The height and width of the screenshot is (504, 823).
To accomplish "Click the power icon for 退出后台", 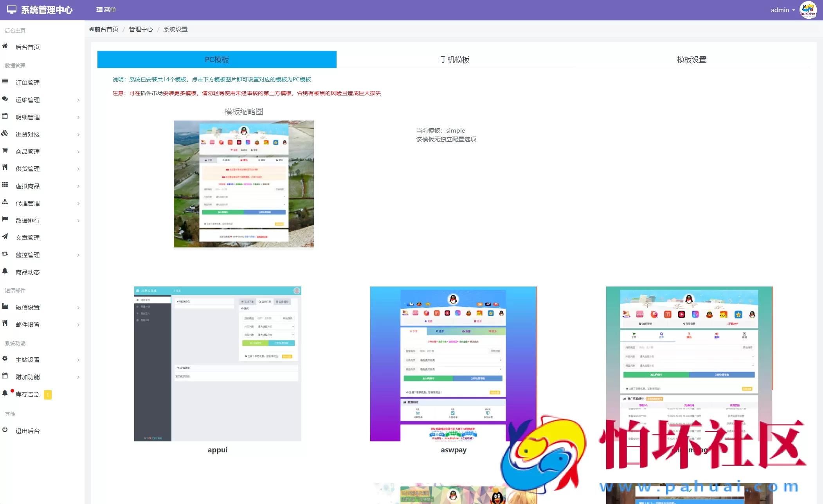I will point(5,430).
